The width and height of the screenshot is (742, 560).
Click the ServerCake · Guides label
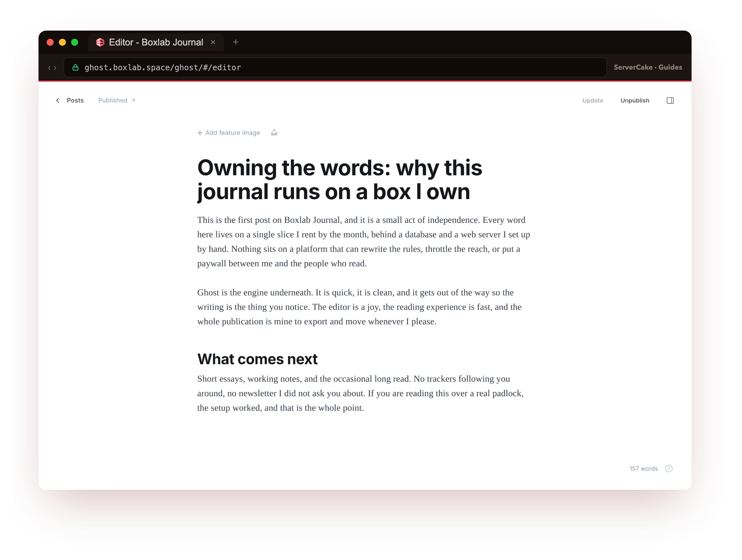click(x=648, y=67)
